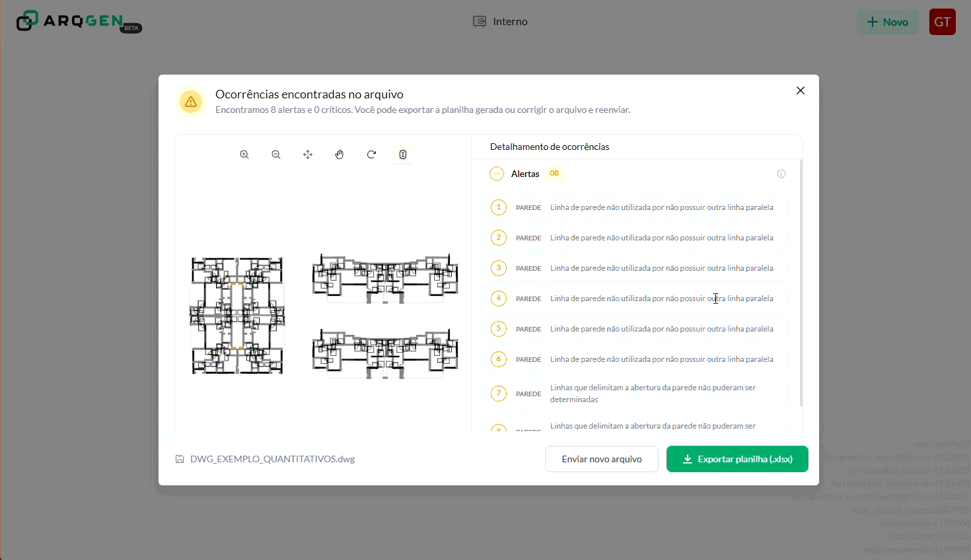Click Enviar novo arquivo button
Screen dimensions: 971x560
click(x=602, y=459)
